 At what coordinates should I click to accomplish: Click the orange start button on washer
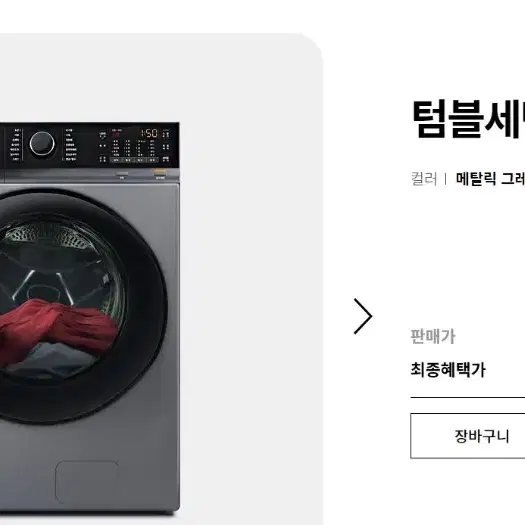pyautogui.click(x=160, y=172)
